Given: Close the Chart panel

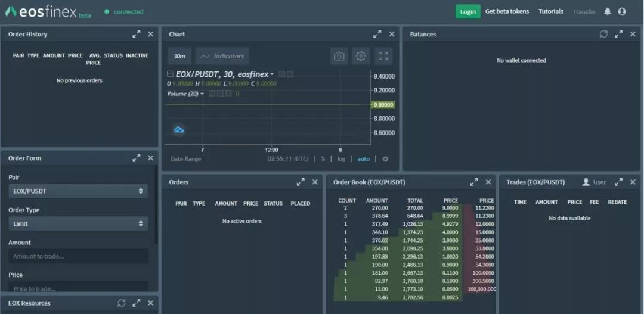Looking at the screenshot, I should coord(392,34).
